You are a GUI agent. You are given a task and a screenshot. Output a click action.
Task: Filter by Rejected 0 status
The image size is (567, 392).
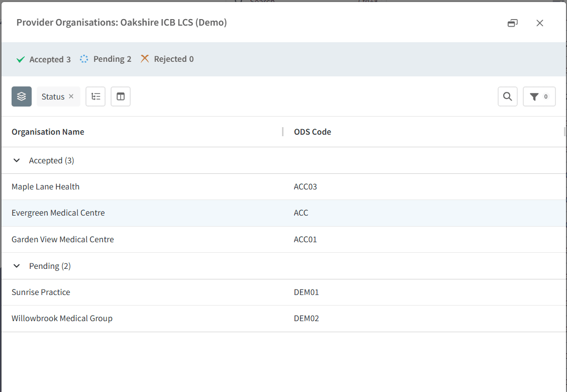(167, 59)
